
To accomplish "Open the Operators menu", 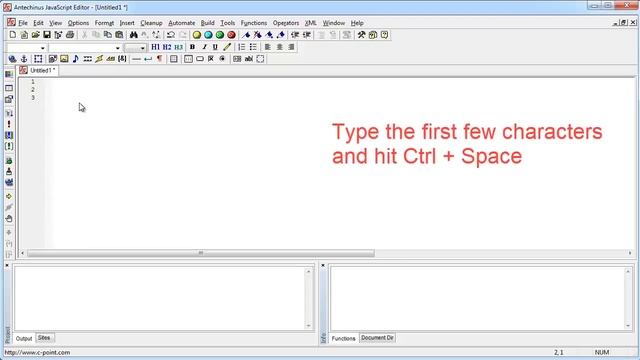I will pos(286,23).
